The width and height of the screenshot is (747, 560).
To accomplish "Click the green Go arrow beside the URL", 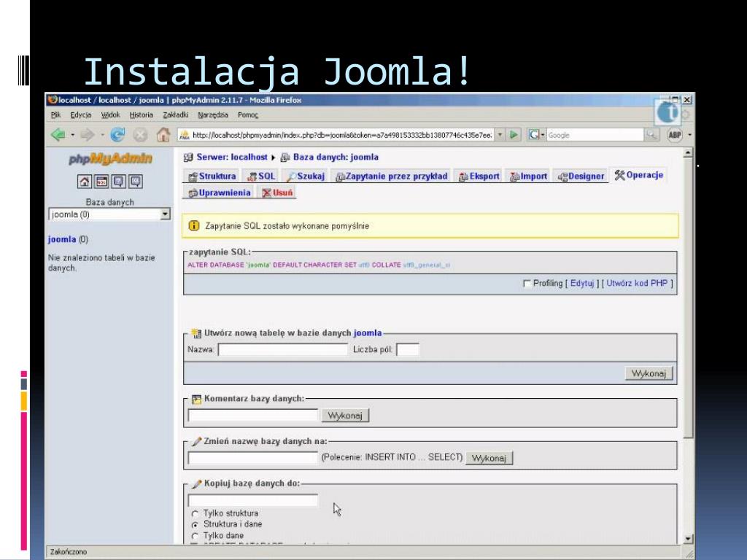I will click(x=514, y=135).
